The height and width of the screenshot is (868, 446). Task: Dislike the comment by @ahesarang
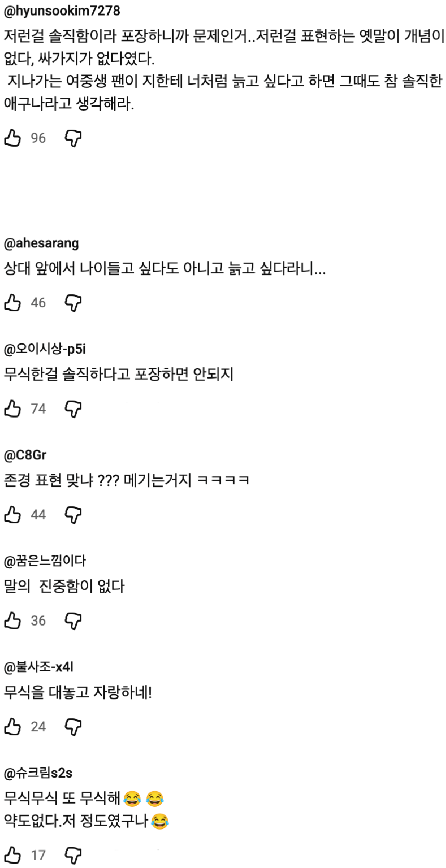[73, 303]
